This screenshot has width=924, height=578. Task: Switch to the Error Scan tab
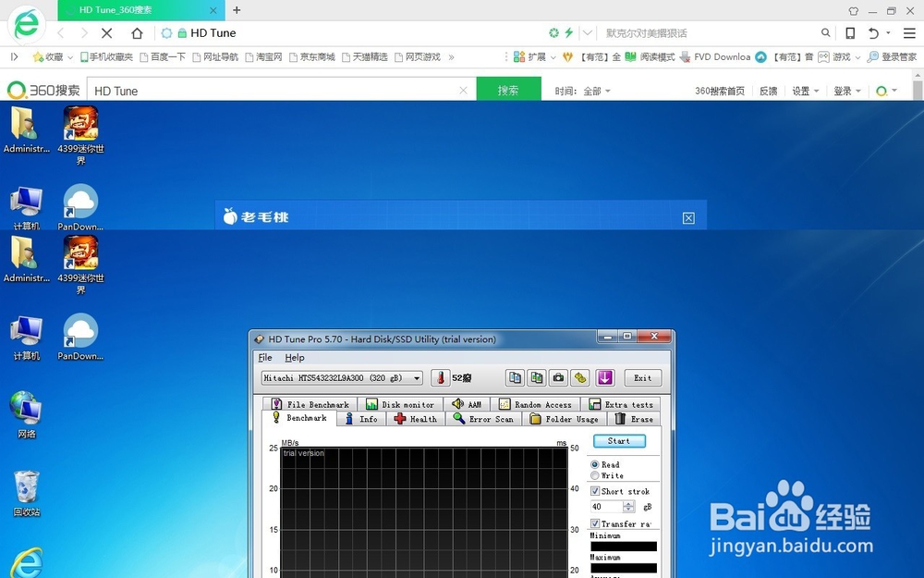coord(483,418)
